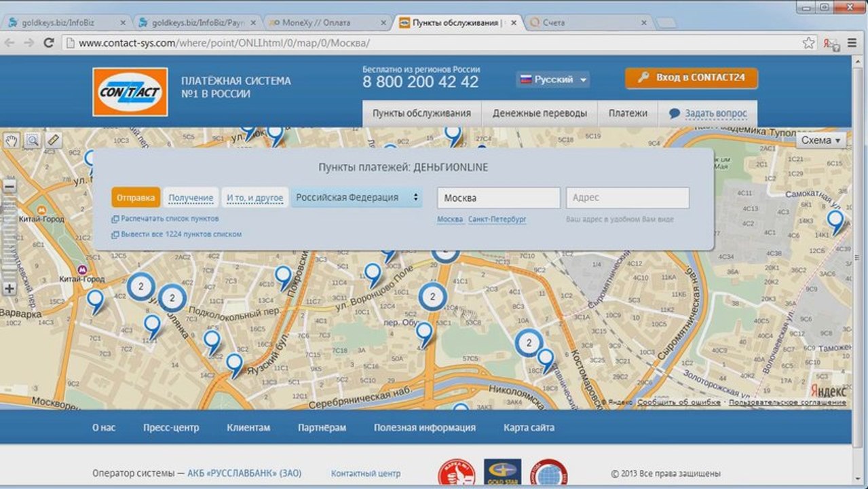Switch to the MoneXy // Оплата tab
The width and height of the screenshot is (868, 489).
(x=328, y=22)
